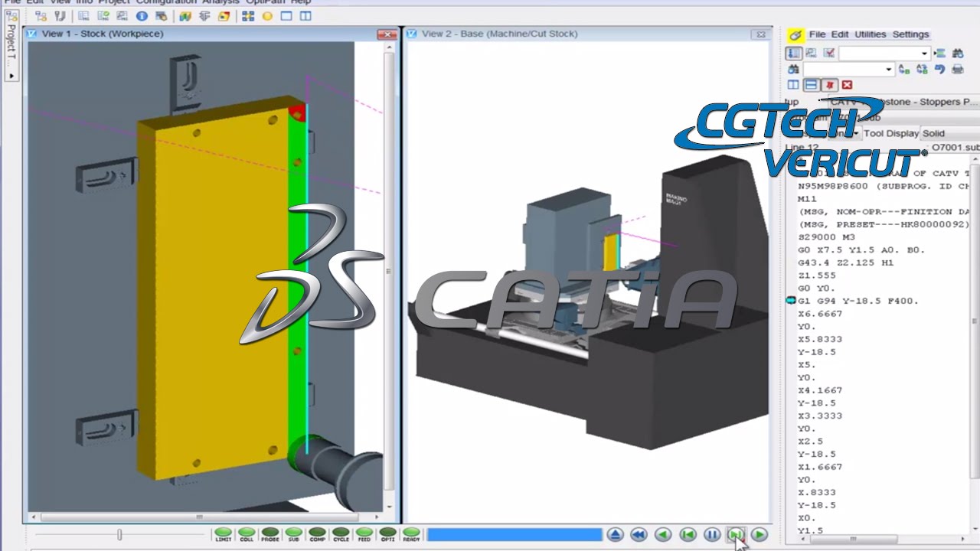This screenshot has height=551, width=980.
Task: Toggle the OPTI status light
Action: [x=388, y=534]
